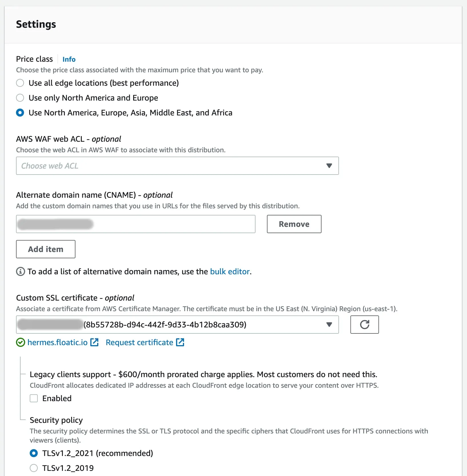Click the info circle icon near bulk editor text
Screen dimensions: 467x476
click(21, 271)
